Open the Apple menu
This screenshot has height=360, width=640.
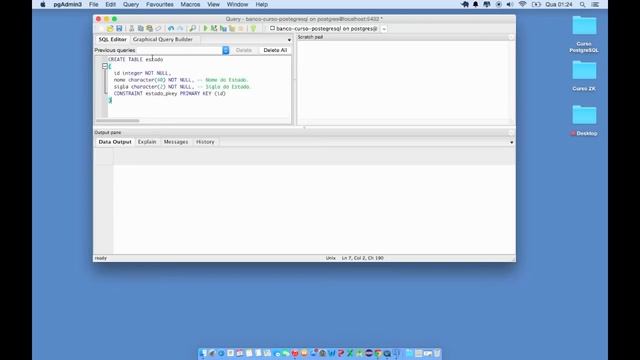click(43, 4)
